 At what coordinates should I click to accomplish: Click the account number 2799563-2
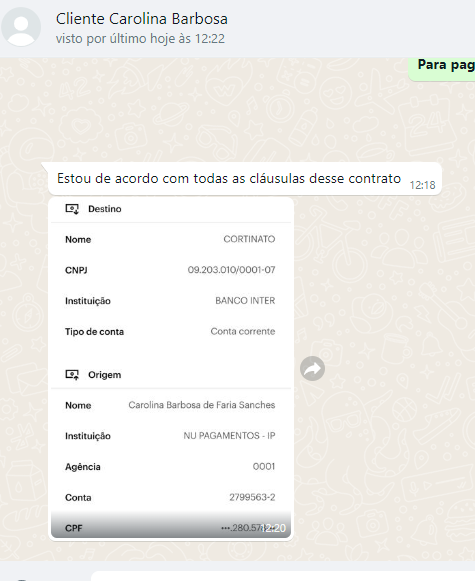[x=252, y=497]
